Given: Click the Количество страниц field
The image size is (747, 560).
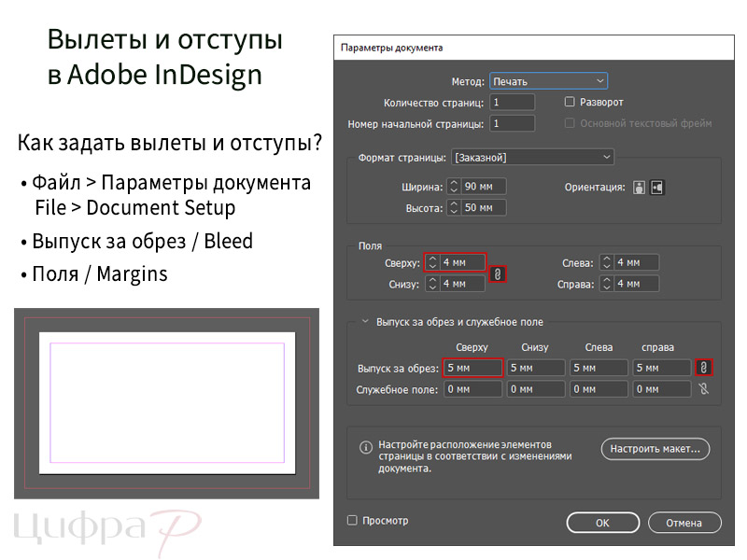Looking at the screenshot, I should (512, 102).
